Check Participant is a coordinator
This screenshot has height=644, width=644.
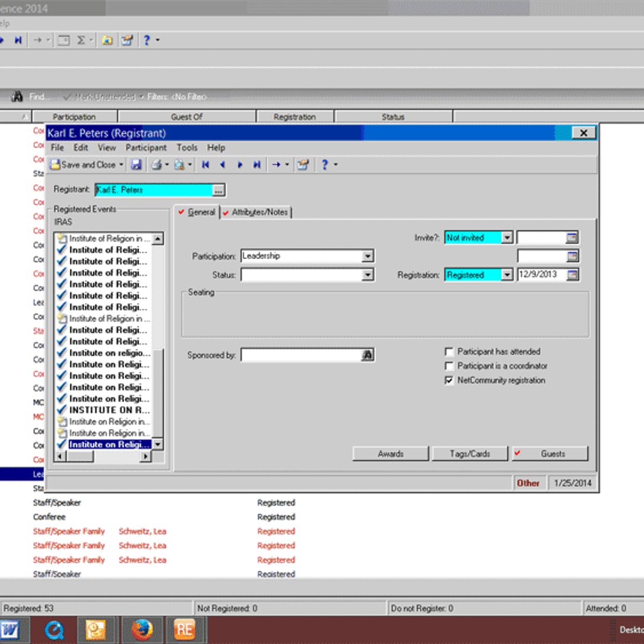449,366
